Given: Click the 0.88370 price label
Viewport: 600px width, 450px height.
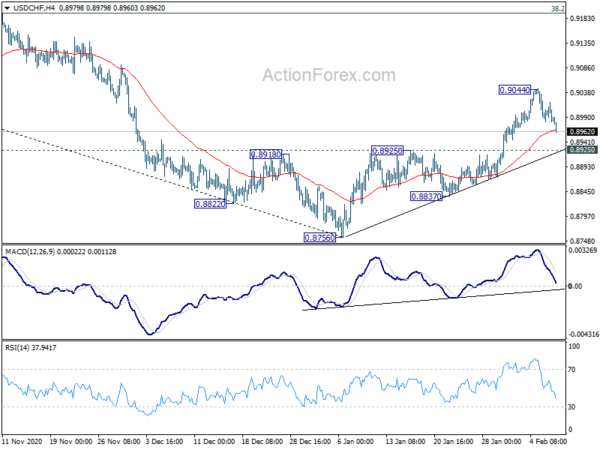Looking at the screenshot, I should coord(426,196).
